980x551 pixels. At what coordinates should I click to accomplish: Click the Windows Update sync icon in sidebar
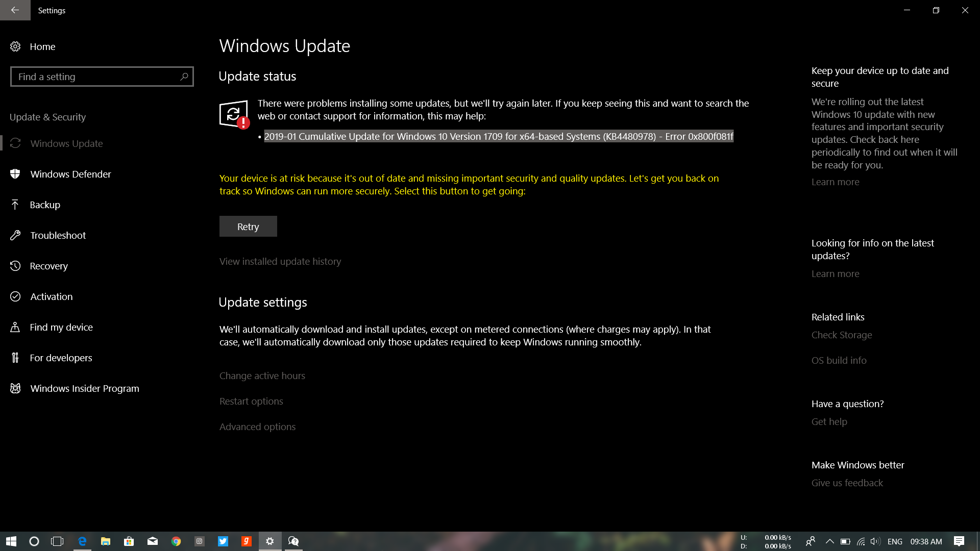click(15, 143)
